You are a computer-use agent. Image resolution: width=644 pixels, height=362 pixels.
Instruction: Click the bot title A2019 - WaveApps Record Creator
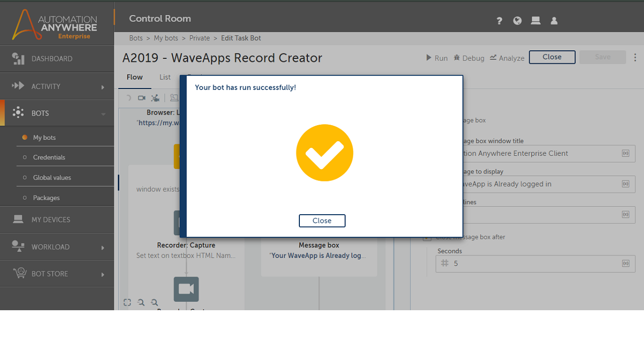pos(222,58)
